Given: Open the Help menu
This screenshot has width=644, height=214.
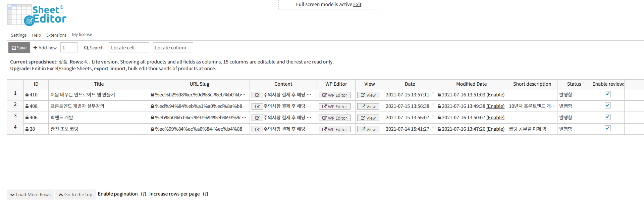Looking at the screenshot, I should point(37,35).
